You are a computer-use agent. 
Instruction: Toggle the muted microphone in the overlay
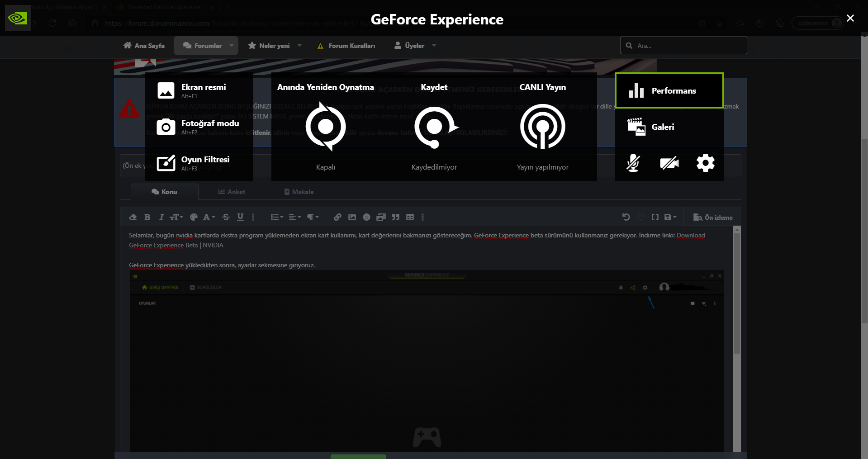point(633,163)
